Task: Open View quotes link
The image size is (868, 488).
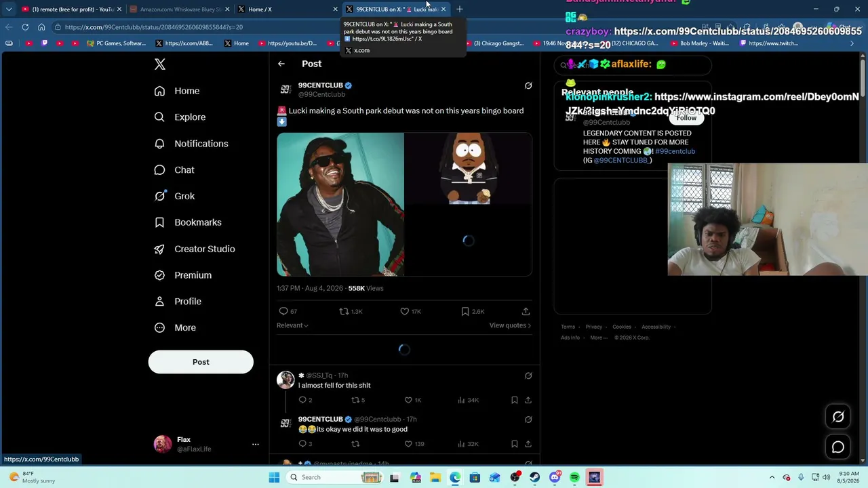Action: tap(510, 325)
